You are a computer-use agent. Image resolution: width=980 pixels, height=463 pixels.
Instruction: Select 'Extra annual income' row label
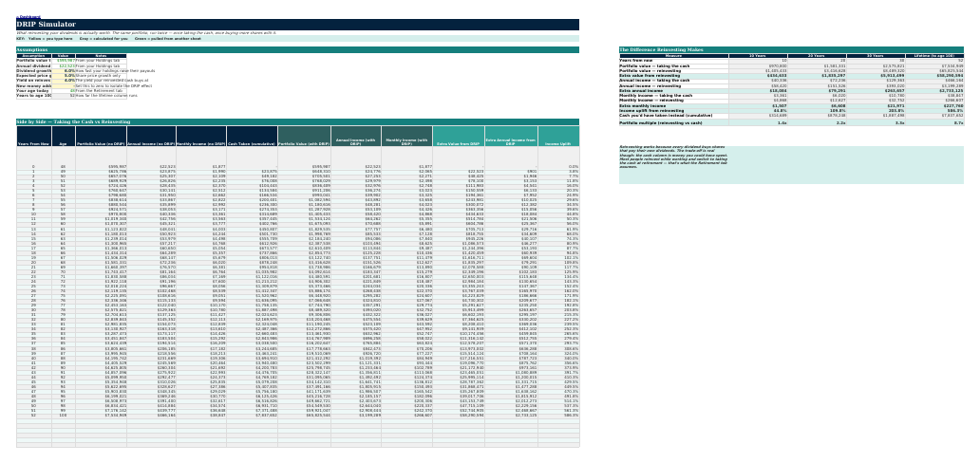tap(674, 90)
